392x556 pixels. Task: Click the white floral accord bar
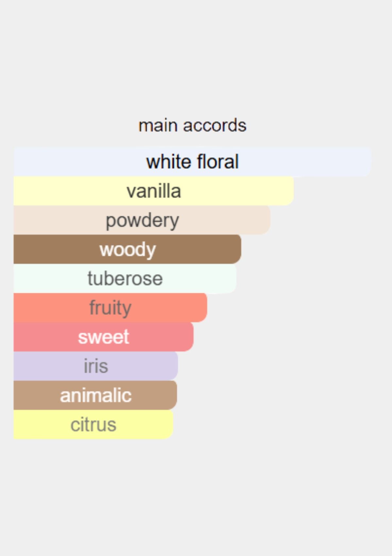click(192, 162)
